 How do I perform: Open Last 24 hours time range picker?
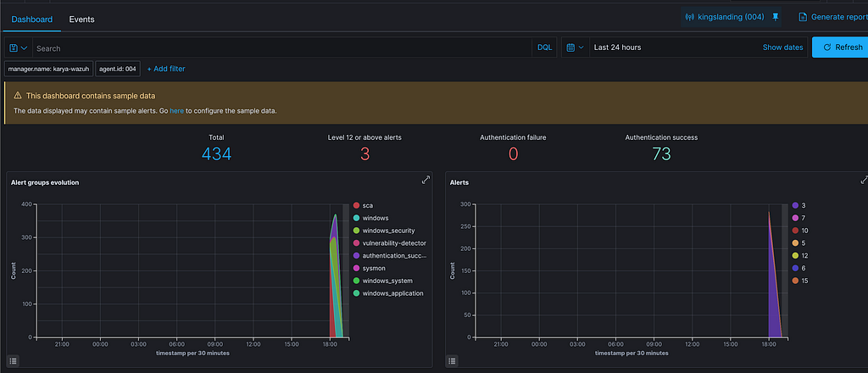(x=618, y=47)
